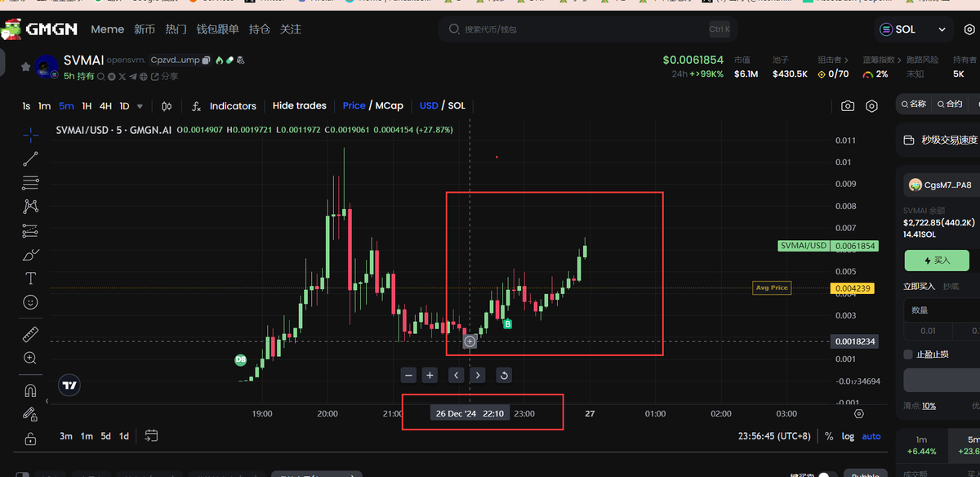Zoom out chart with minus button

point(409,375)
